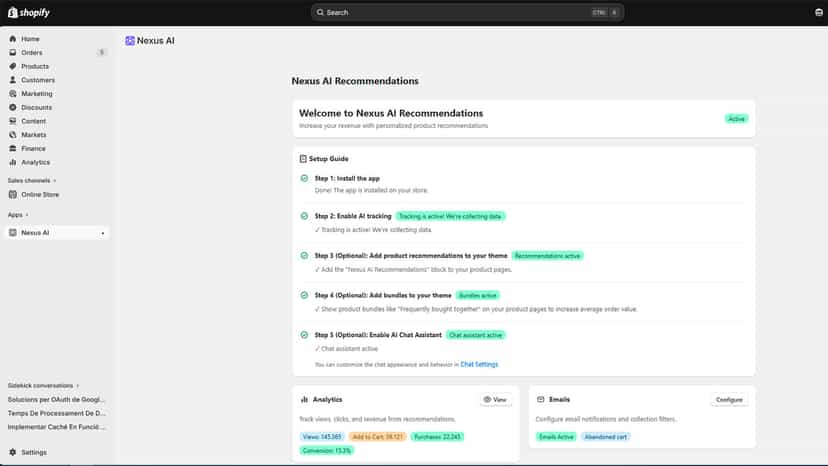Expand Sidekick conversations list
The width and height of the screenshot is (828, 466).
pos(43,386)
